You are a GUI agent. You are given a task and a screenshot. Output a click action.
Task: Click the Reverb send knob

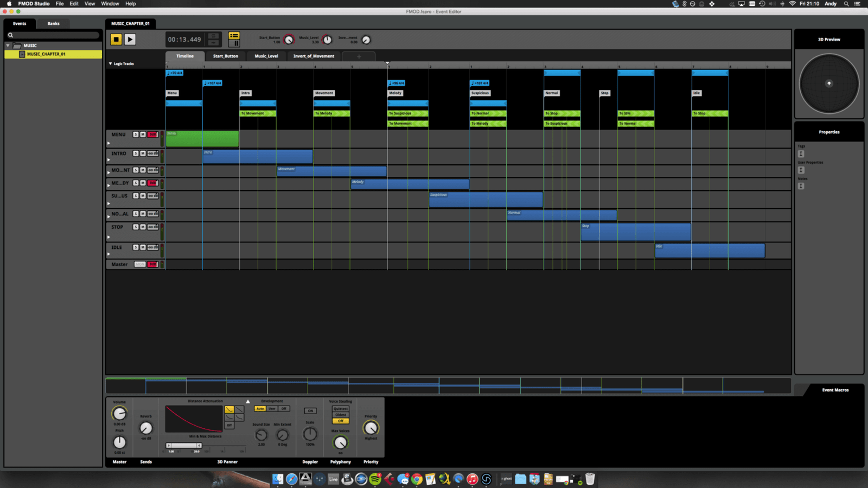coord(146,428)
